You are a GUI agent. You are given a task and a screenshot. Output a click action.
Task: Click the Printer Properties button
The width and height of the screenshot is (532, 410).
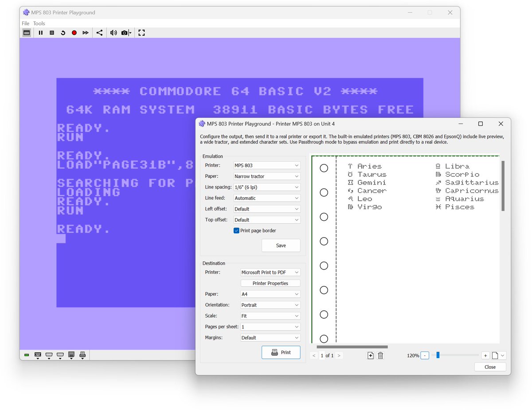click(270, 283)
